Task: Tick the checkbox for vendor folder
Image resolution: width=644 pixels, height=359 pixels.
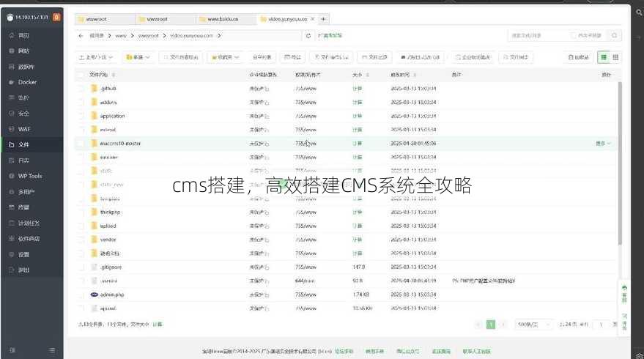Action: [81, 240]
